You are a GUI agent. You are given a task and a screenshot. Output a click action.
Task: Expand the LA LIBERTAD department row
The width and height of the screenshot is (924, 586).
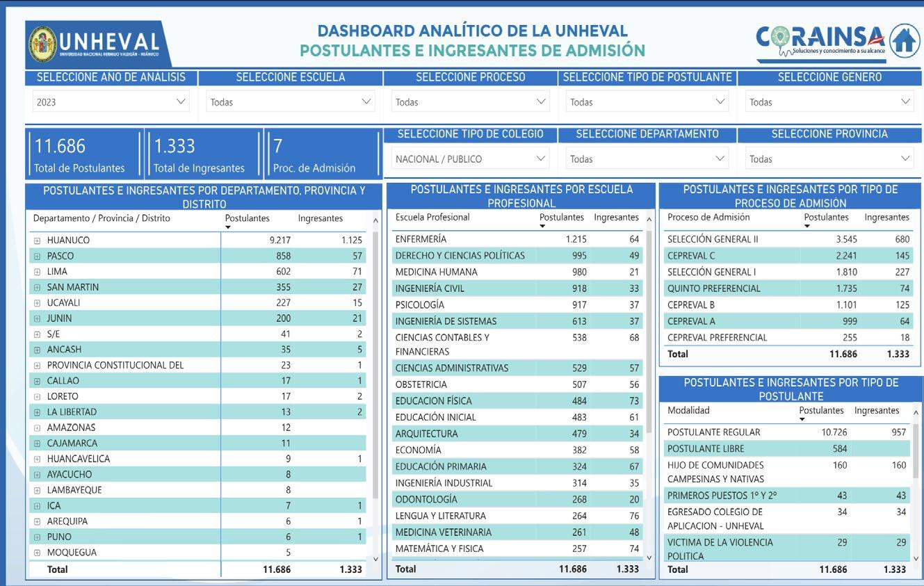(x=38, y=412)
